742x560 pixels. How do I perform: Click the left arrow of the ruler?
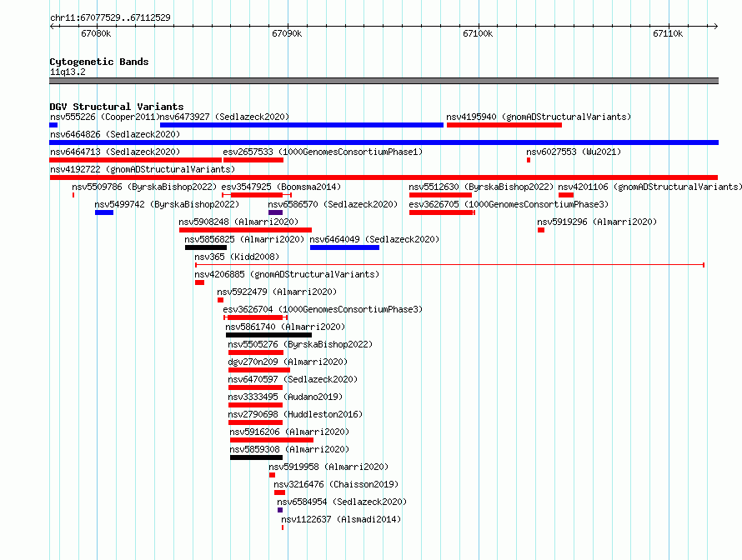(x=52, y=26)
